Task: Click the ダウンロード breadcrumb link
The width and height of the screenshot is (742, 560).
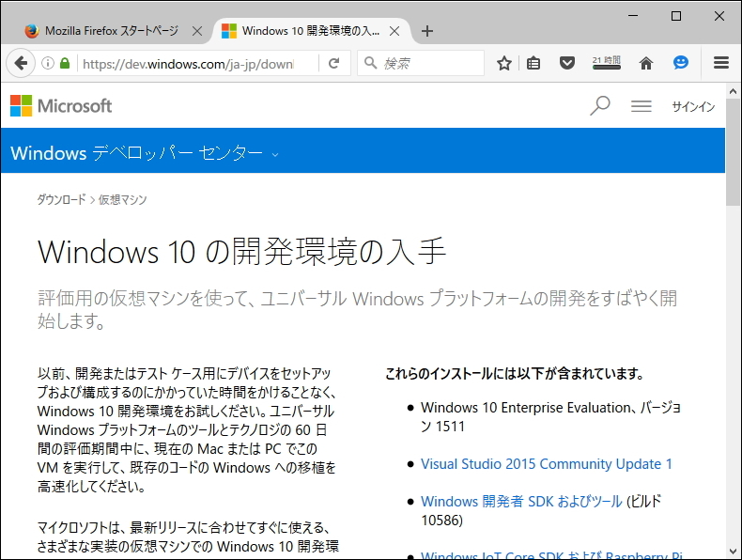Action: pos(61,199)
